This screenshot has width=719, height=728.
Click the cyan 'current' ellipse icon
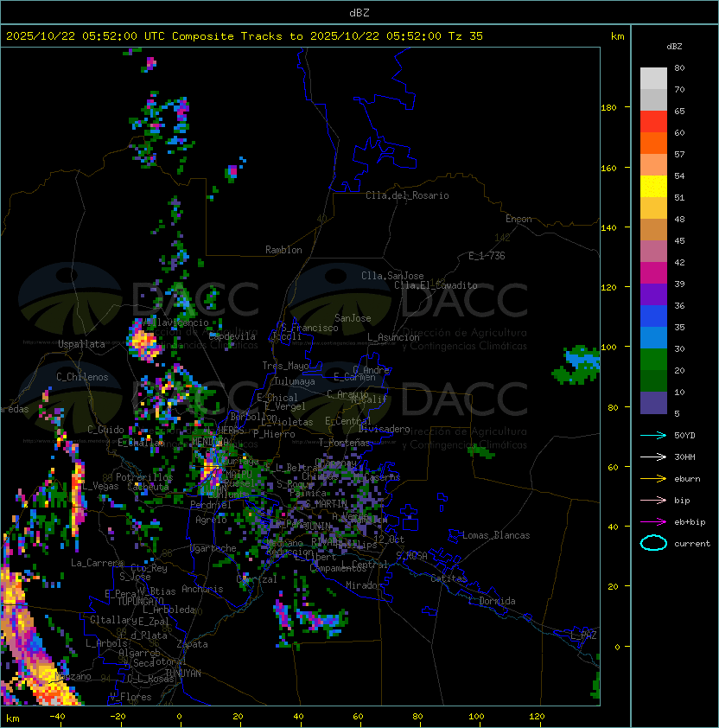coord(653,543)
